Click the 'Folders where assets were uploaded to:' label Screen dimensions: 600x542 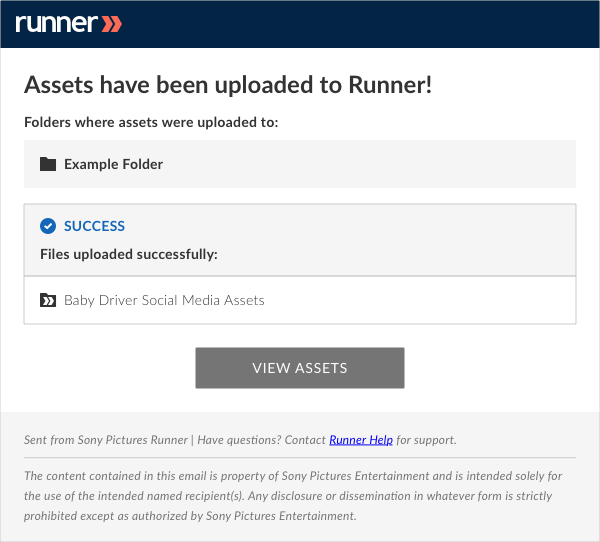pyautogui.click(x=151, y=122)
